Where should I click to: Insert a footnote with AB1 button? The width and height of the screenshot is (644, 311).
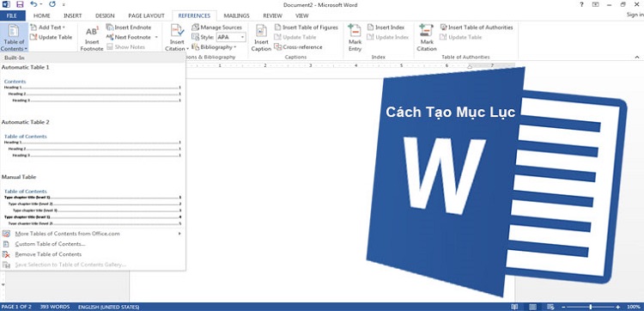[x=92, y=39]
